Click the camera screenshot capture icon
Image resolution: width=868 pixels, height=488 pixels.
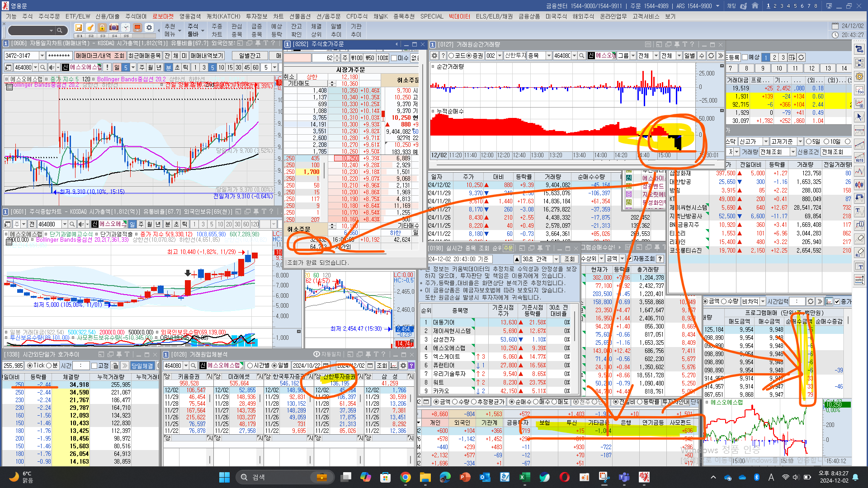pos(114,28)
